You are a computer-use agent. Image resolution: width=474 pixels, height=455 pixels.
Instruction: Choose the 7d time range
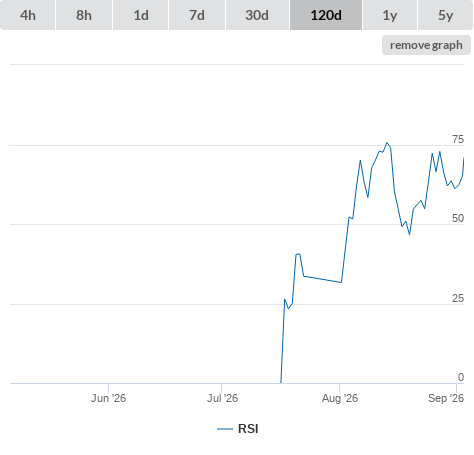point(197,15)
